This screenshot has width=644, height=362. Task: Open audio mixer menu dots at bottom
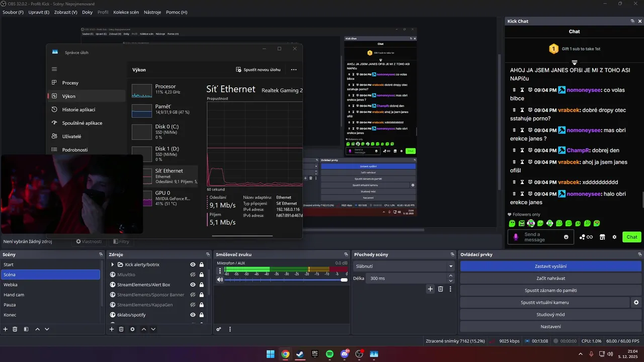[230, 329]
